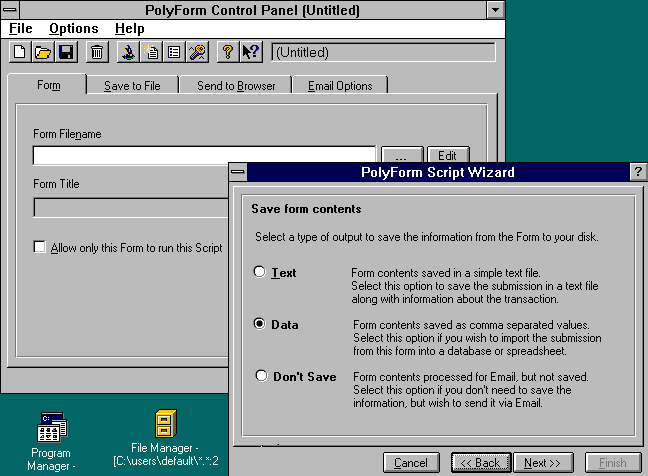Click the yellow question mark Help icon

[227, 52]
